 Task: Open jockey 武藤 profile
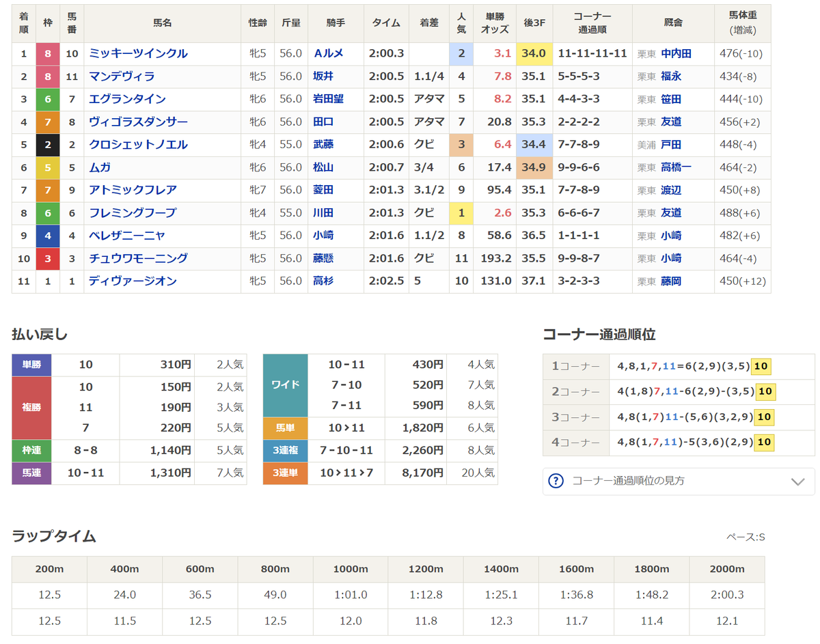[x=323, y=145]
